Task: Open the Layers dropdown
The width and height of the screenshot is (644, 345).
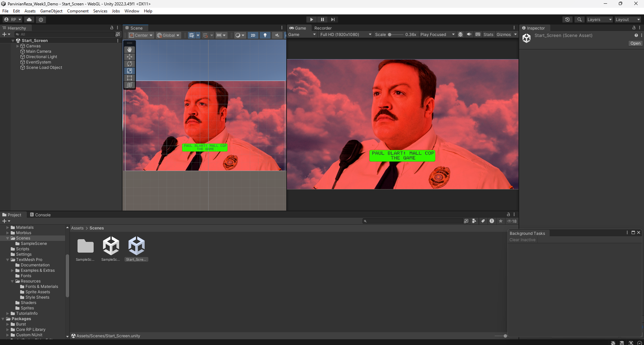Action: click(599, 19)
